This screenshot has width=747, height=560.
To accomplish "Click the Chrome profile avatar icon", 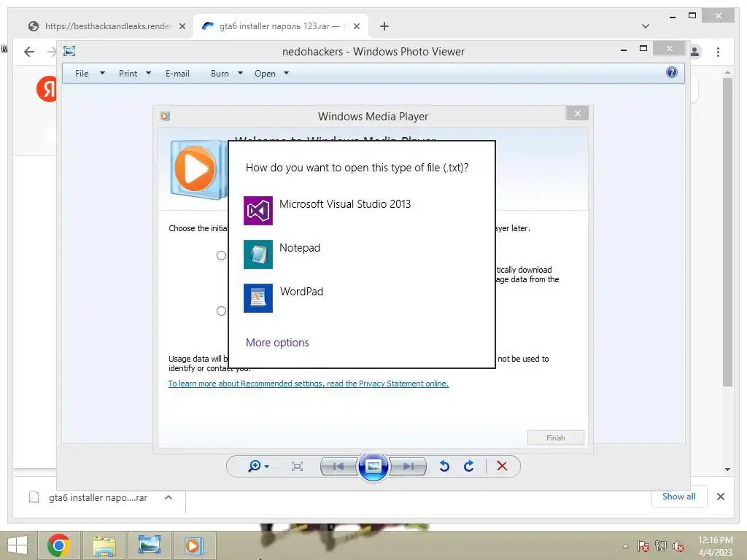I will click(x=695, y=52).
